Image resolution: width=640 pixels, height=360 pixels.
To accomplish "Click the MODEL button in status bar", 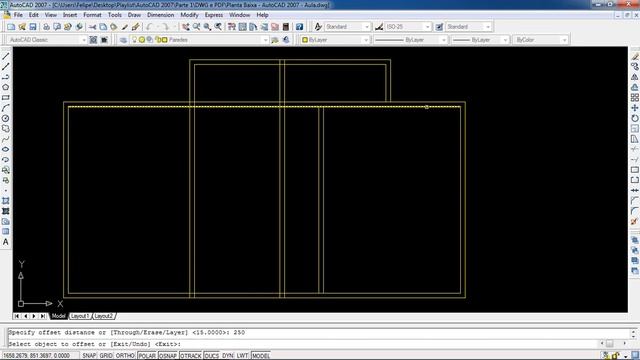I will 261,356.
